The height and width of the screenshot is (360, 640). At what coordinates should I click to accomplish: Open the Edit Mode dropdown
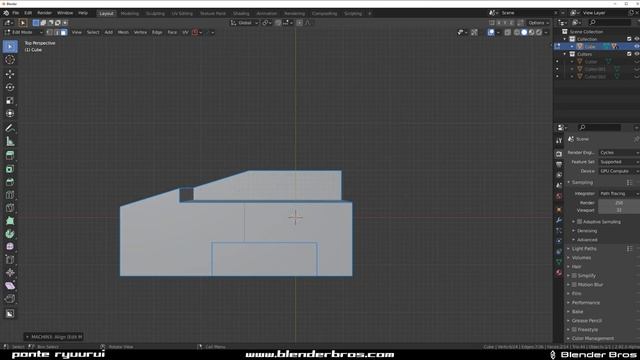click(x=24, y=32)
